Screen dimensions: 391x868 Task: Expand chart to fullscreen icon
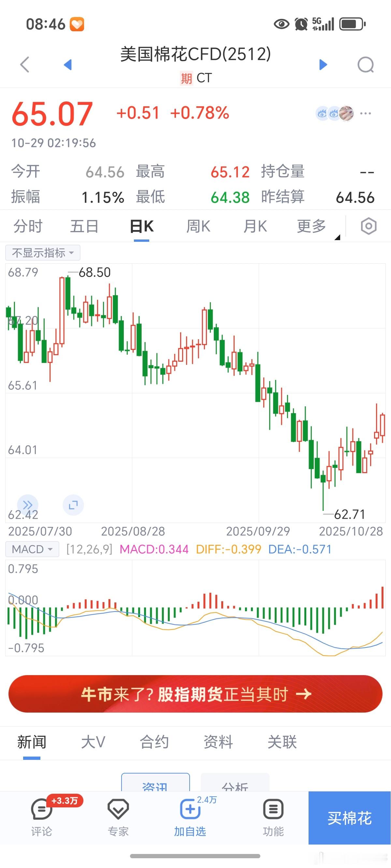(x=73, y=505)
